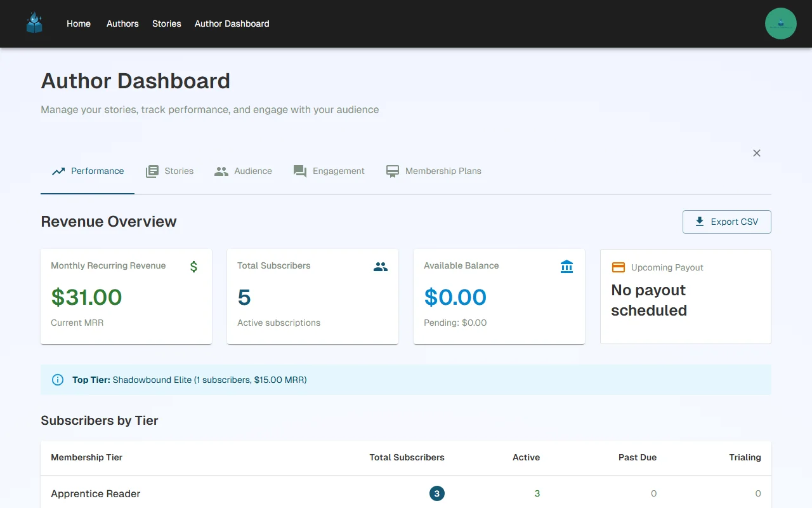Open the green profile avatar in the navbar
Image resolution: width=812 pixels, height=508 pixels.
click(x=780, y=23)
